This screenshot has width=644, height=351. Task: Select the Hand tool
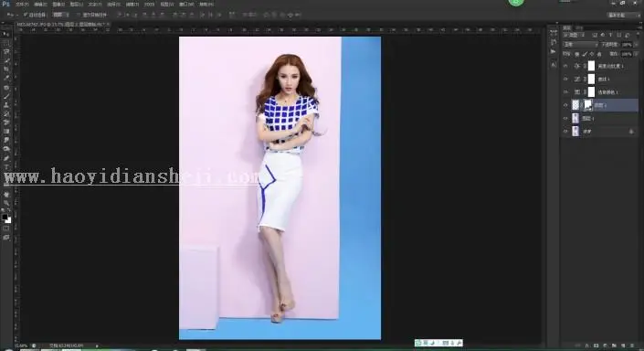click(x=6, y=194)
